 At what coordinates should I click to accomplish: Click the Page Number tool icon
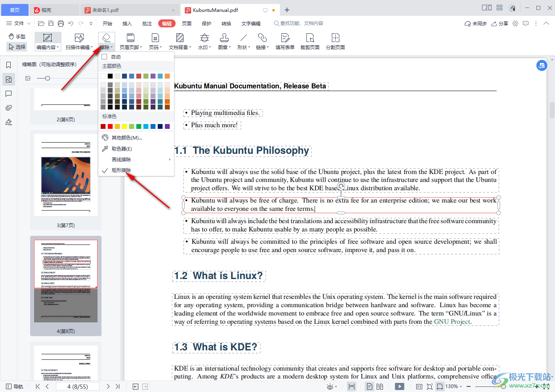point(155,38)
